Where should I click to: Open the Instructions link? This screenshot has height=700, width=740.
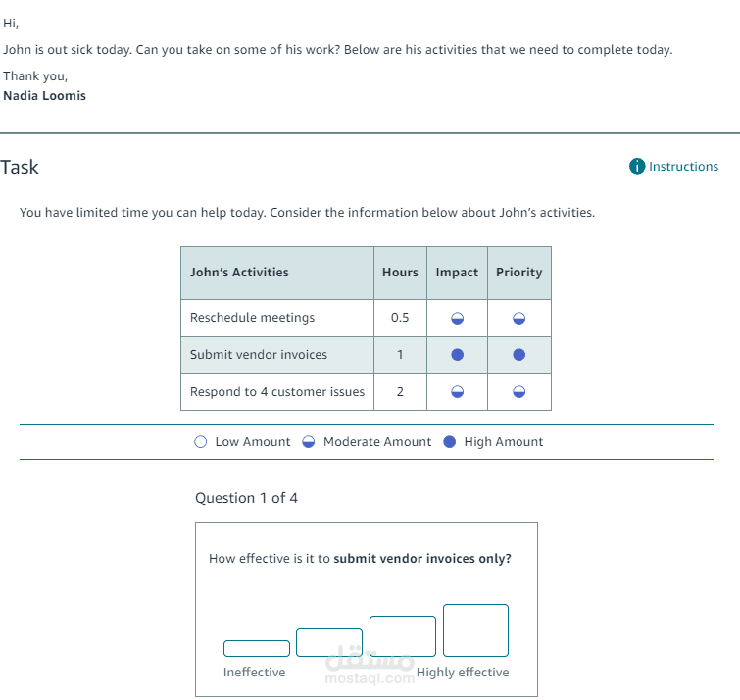(x=683, y=166)
